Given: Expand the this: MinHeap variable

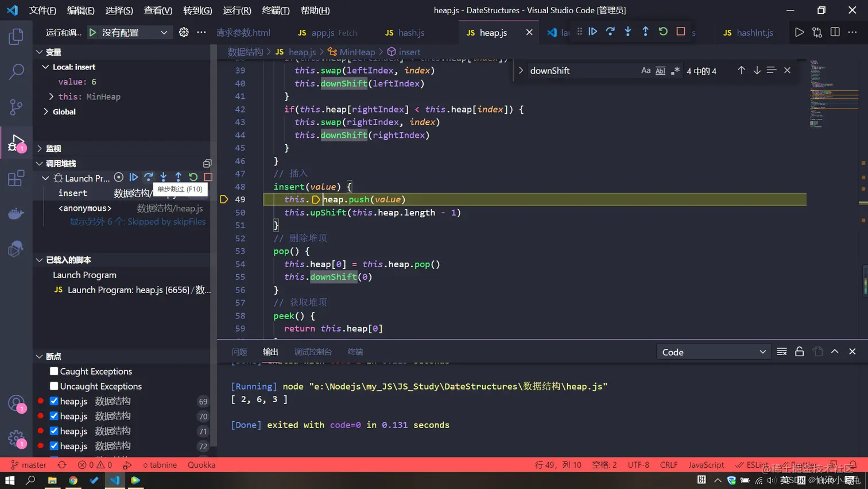Looking at the screenshot, I should tap(51, 97).
